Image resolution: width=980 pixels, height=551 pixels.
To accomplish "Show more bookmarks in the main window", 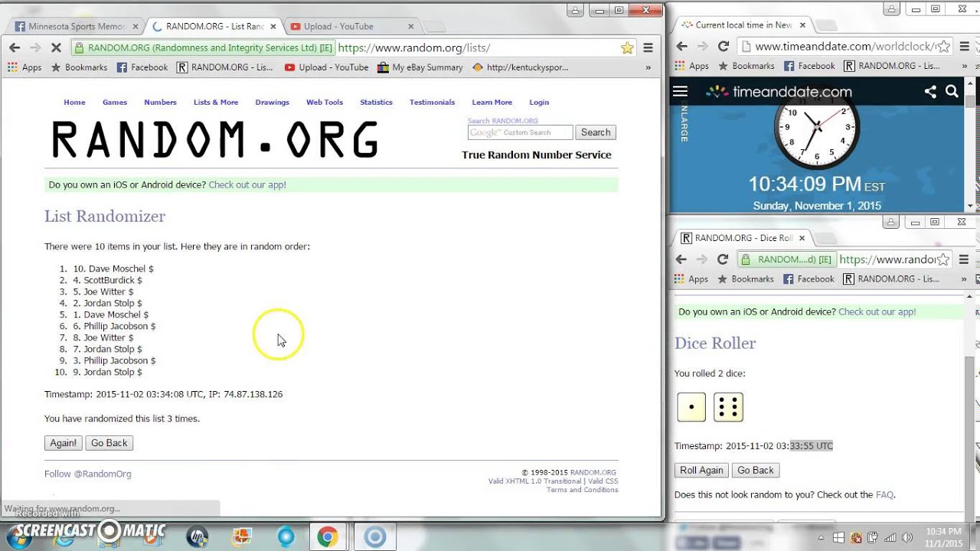I will [x=648, y=67].
